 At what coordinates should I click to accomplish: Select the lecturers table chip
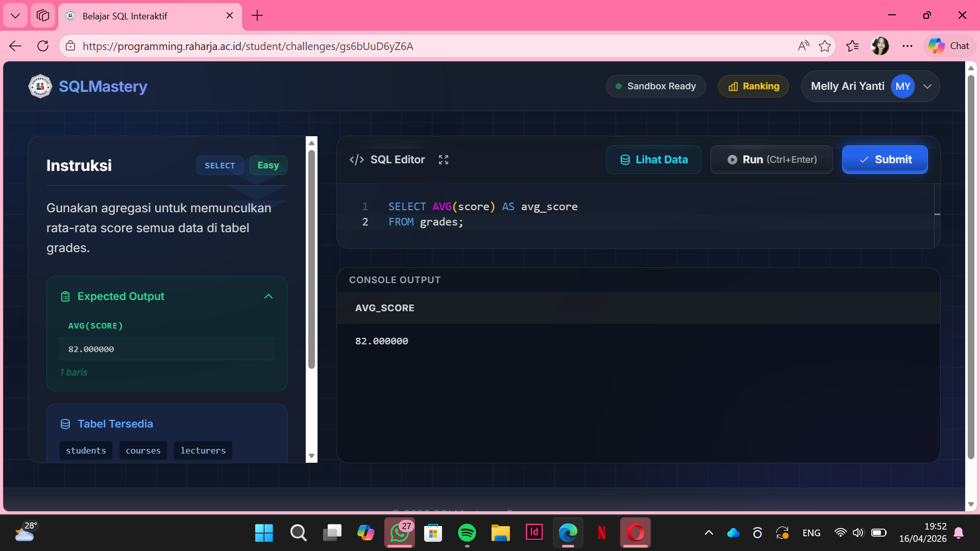[x=203, y=450]
